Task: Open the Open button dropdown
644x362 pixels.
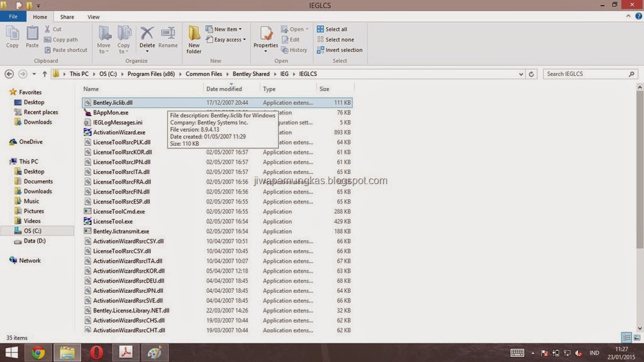Action: click(x=295, y=29)
